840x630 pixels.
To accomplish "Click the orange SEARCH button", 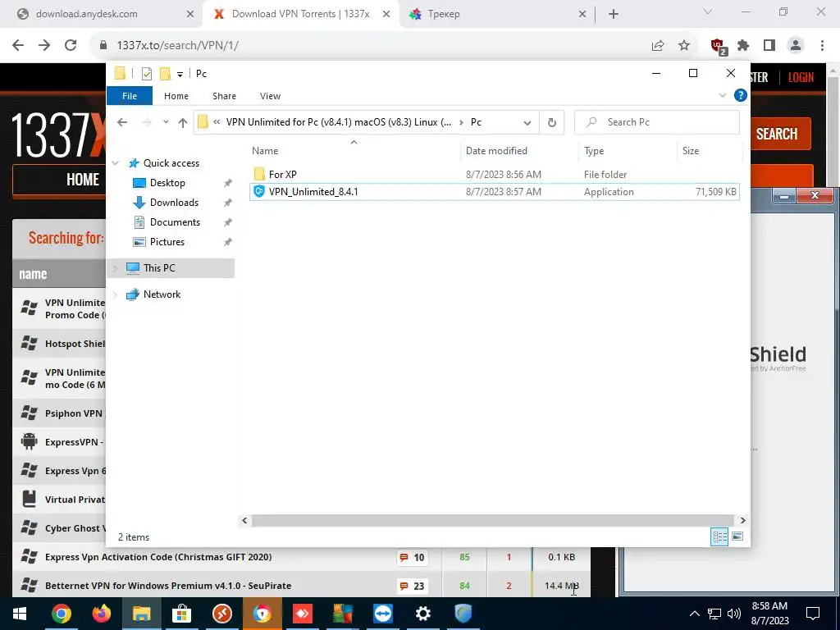I will (777, 134).
